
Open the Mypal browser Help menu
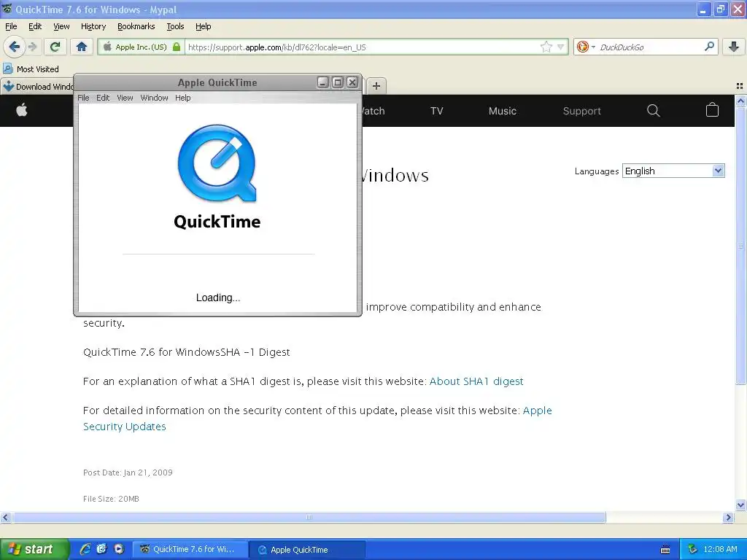point(203,26)
